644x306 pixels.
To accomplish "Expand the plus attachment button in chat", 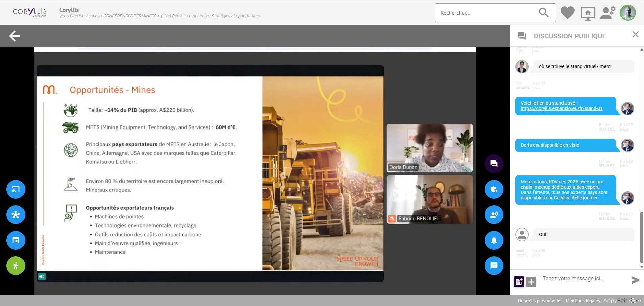I will tap(531, 282).
